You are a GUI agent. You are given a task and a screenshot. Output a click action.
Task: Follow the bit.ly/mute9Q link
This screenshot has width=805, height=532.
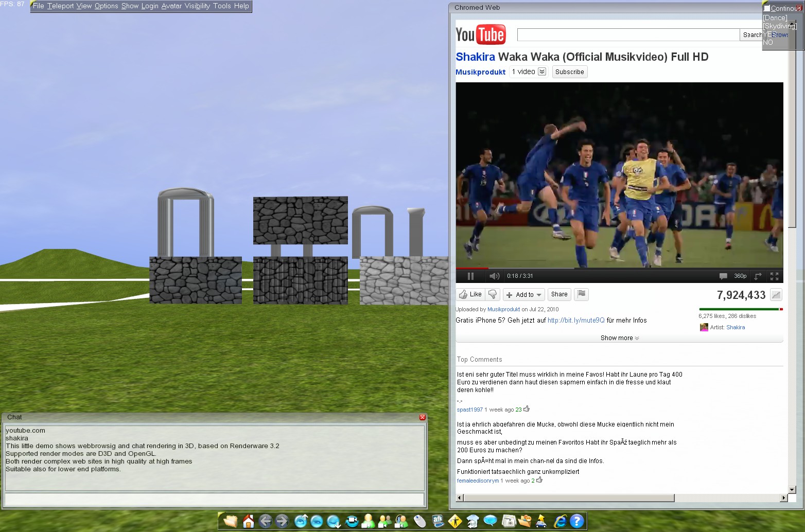(x=576, y=320)
